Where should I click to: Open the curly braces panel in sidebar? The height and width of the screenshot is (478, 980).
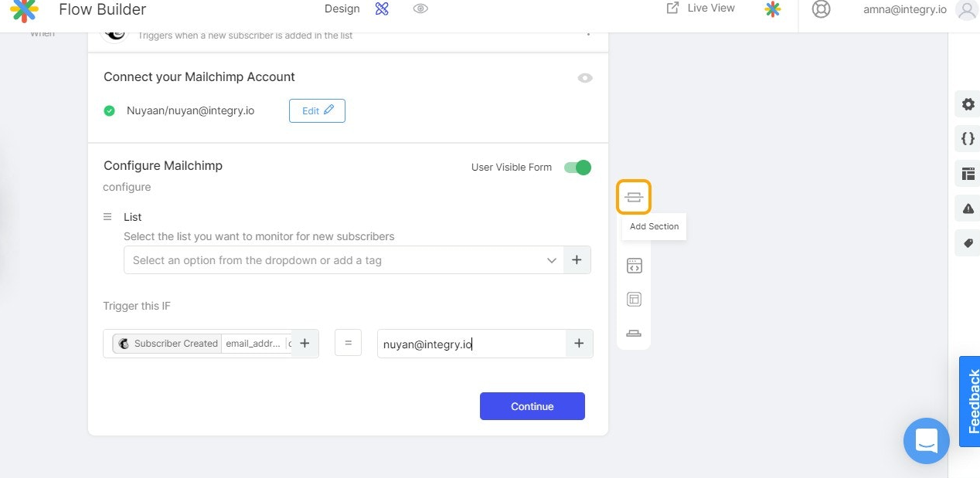coord(968,139)
